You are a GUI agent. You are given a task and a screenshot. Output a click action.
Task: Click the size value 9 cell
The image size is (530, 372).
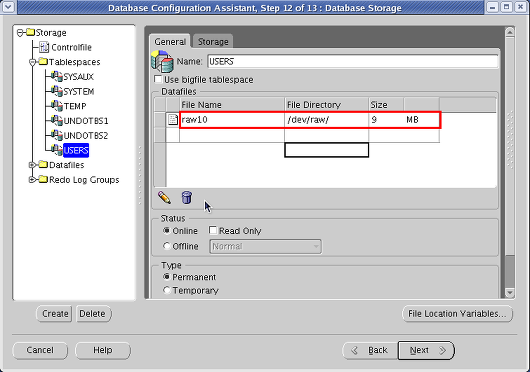pos(386,120)
